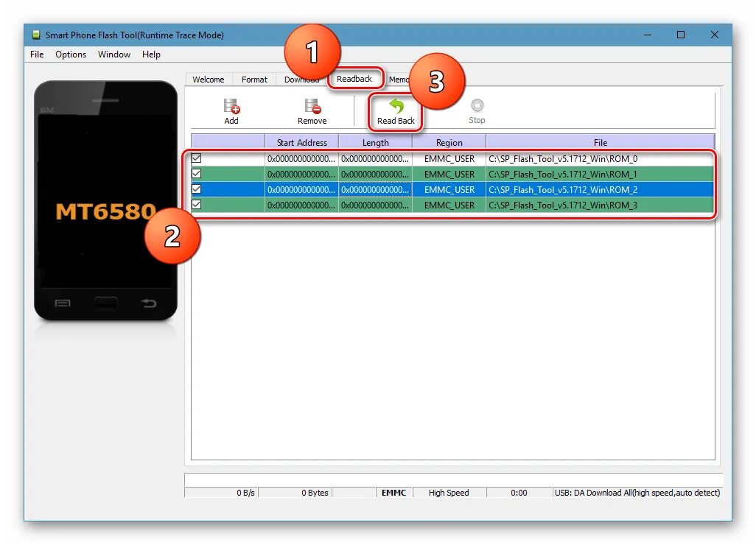
Task: Select the ROM_3 file path cell
Action: [x=600, y=205]
